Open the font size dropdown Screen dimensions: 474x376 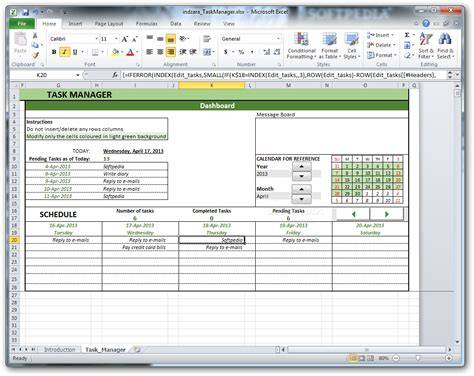coord(116,39)
